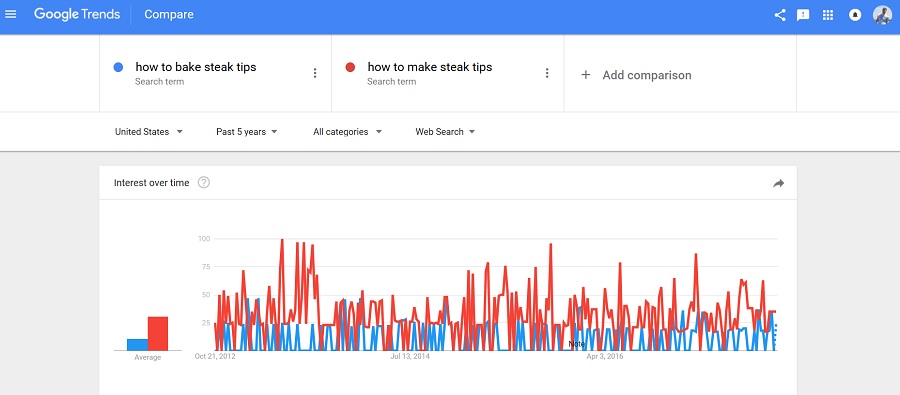Open the send feedback icon
This screenshot has height=395, width=900.
point(803,16)
